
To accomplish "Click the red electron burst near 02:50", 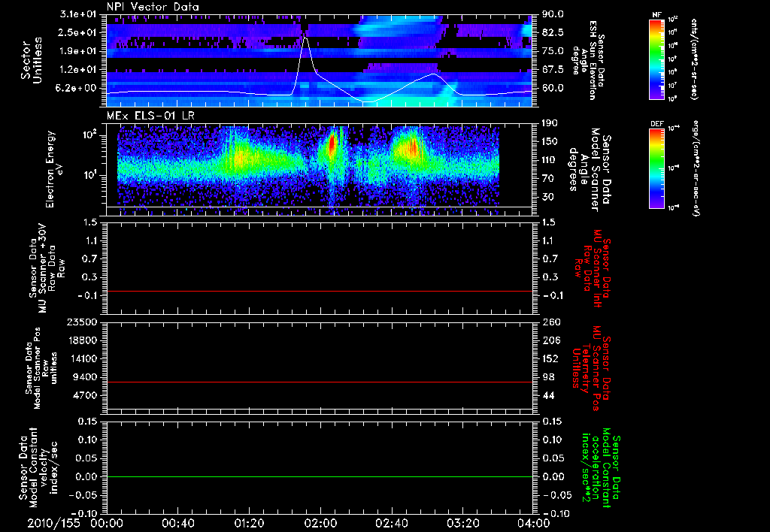I will click(413, 147).
